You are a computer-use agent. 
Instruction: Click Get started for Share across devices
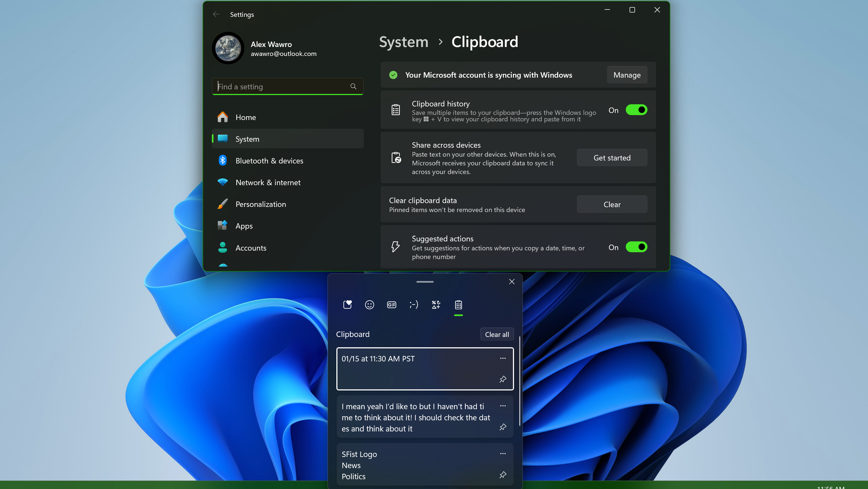pos(612,157)
